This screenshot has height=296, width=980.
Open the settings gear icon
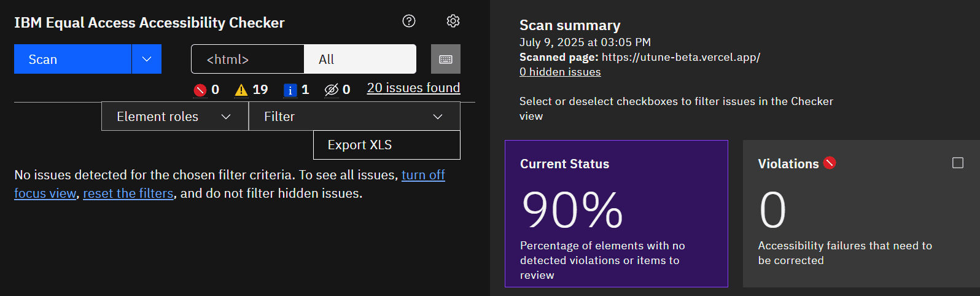pyautogui.click(x=453, y=21)
